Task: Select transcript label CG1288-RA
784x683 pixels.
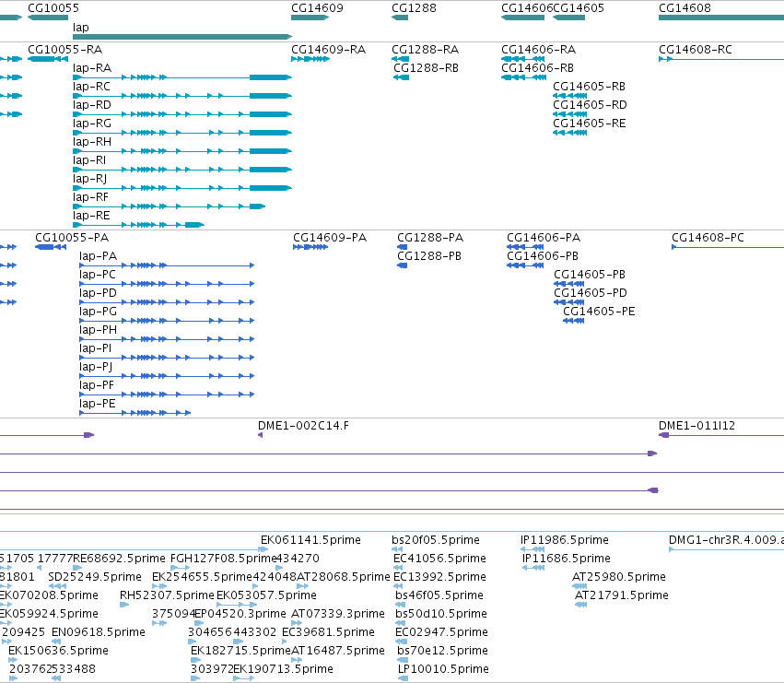Action: (426, 50)
